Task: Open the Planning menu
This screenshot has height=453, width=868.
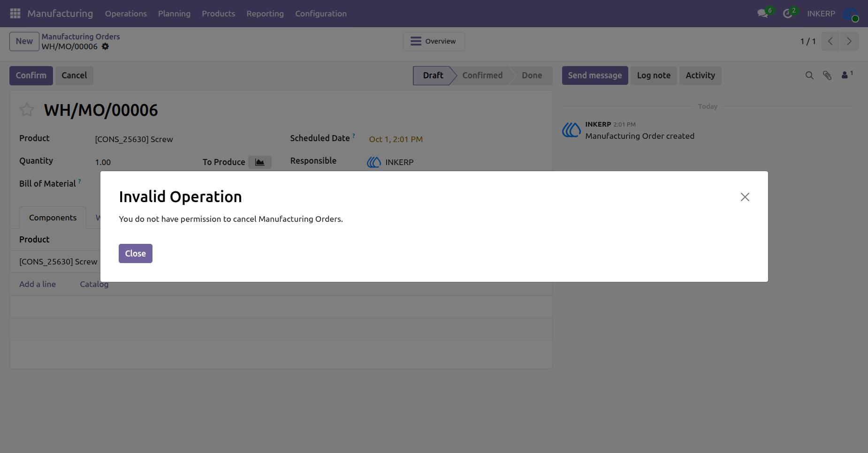Action: [174, 14]
